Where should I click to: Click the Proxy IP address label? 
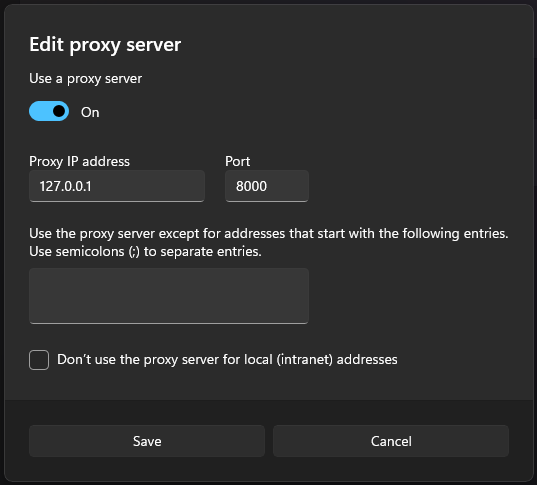click(79, 162)
